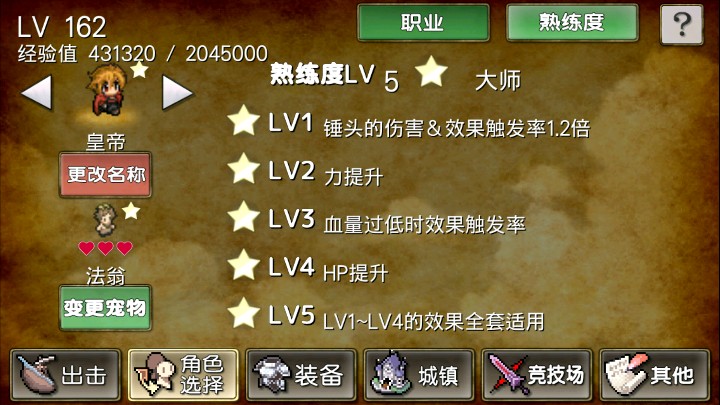Click the master star beside 大师
The height and width of the screenshot is (405, 720).
pyautogui.click(x=431, y=72)
